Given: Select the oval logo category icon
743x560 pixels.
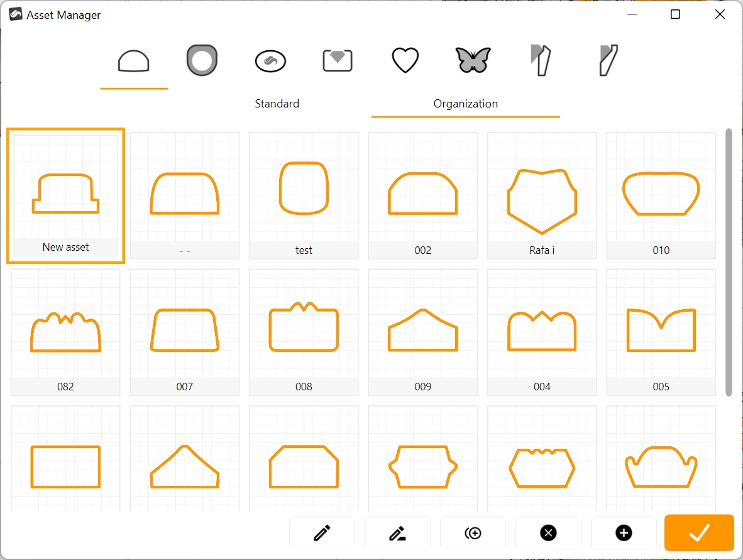Looking at the screenshot, I should click(x=270, y=61).
